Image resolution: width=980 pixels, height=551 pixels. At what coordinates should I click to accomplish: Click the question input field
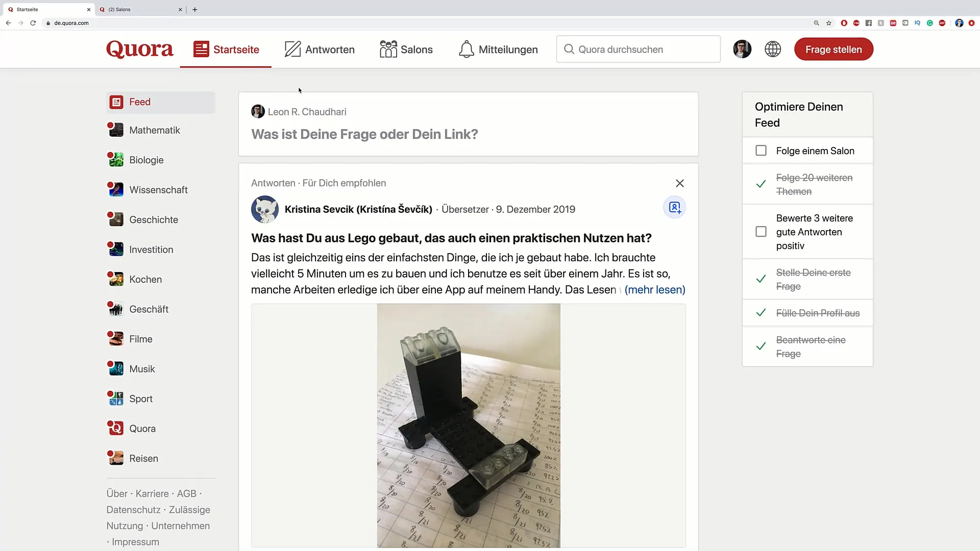coord(469,134)
